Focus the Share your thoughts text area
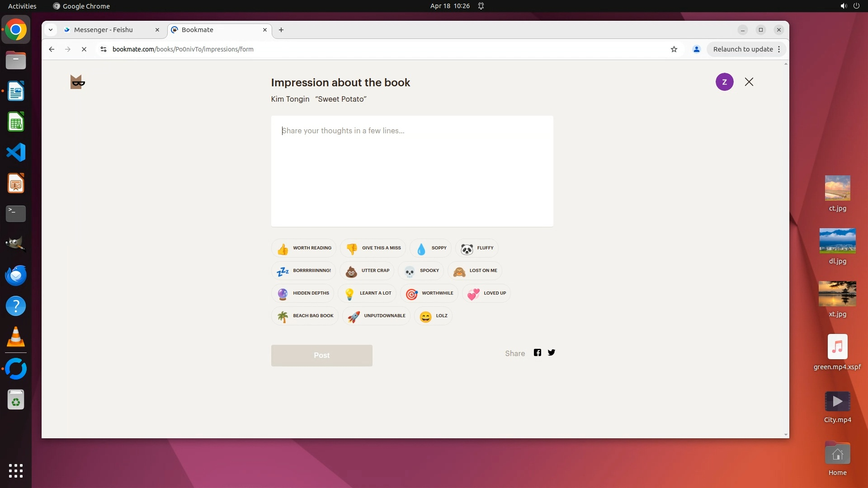Image resolution: width=868 pixels, height=488 pixels. (412, 172)
